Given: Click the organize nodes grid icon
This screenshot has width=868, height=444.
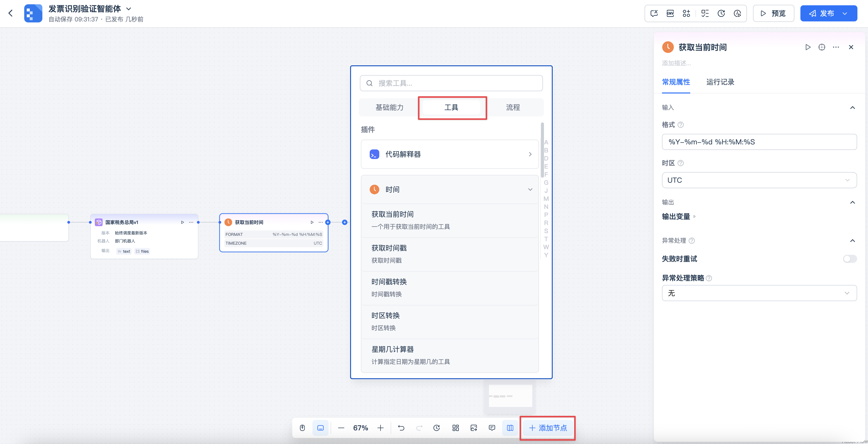Looking at the screenshot, I should pyautogui.click(x=456, y=428).
